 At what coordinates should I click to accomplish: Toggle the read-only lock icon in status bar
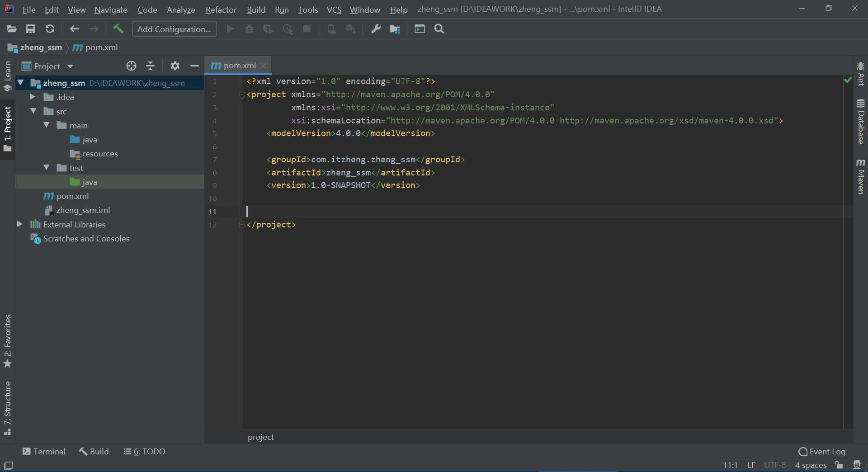tap(839, 465)
